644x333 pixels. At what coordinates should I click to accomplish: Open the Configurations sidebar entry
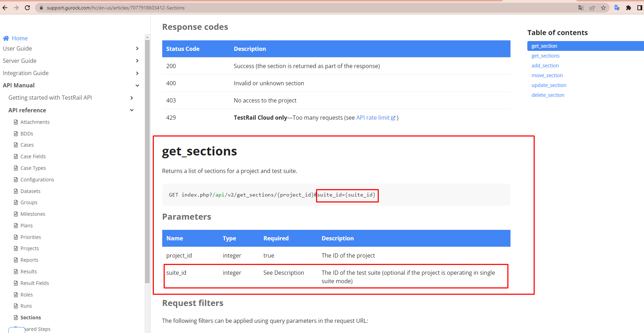tap(37, 180)
